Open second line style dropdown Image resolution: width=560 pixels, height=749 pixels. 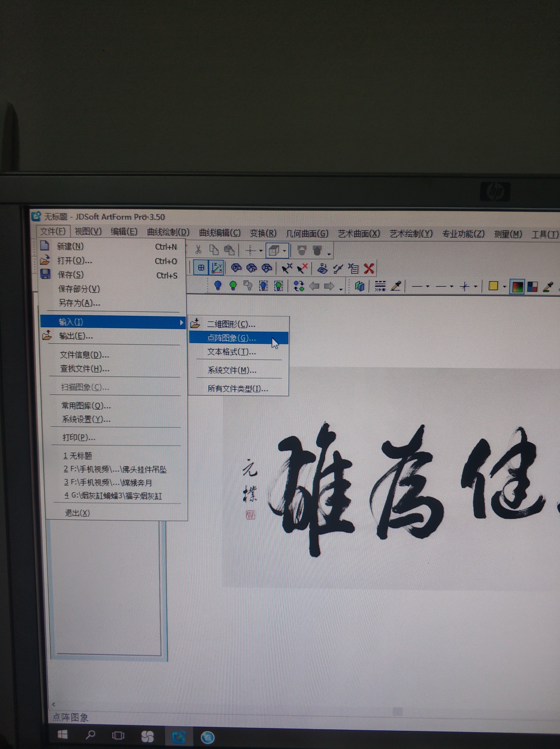click(452, 286)
